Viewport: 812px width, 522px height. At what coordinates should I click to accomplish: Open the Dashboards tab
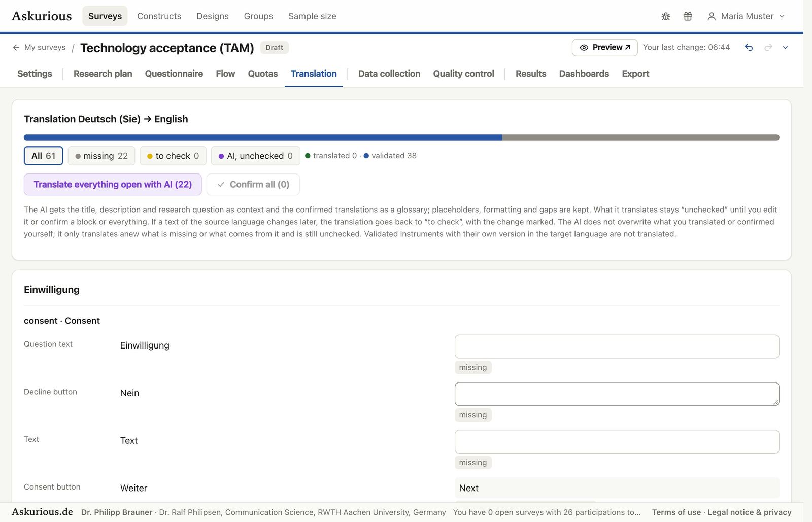coord(584,74)
